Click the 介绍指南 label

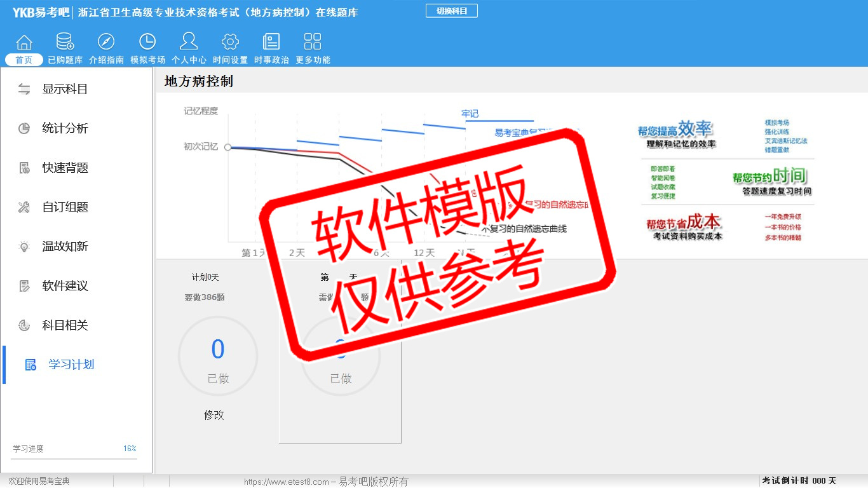[x=106, y=60]
